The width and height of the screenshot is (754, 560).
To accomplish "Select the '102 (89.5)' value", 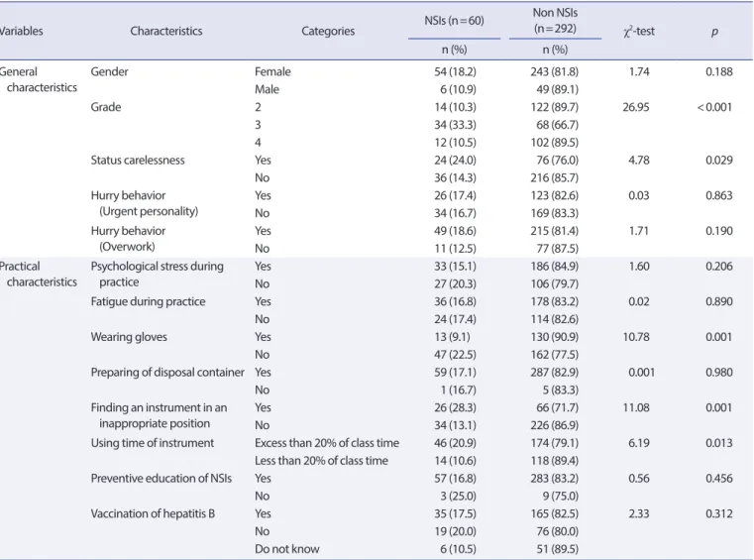I will [x=555, y=143].
